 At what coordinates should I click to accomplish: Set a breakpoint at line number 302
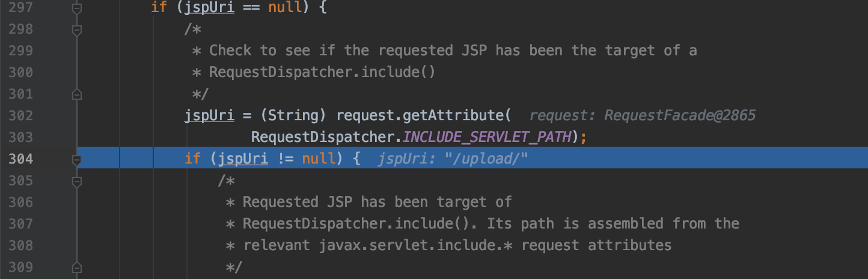20,115
